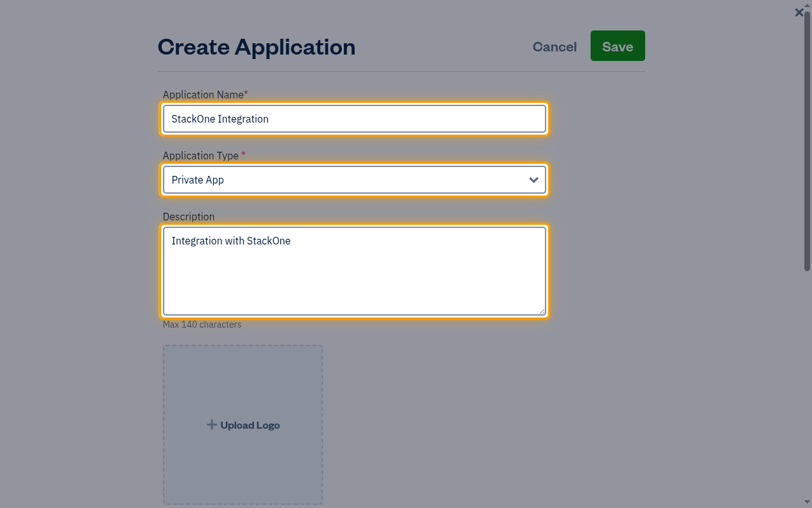Click the plus icon beside Upload Logo
This screenshot has width=812, height=508.
click(212, 425)
